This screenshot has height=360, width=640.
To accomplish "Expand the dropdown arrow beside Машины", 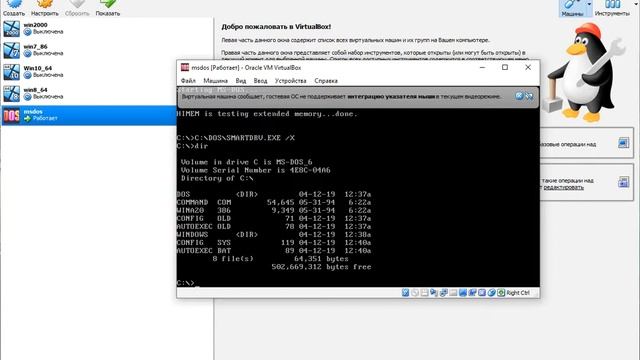I will tap(589, 5).
